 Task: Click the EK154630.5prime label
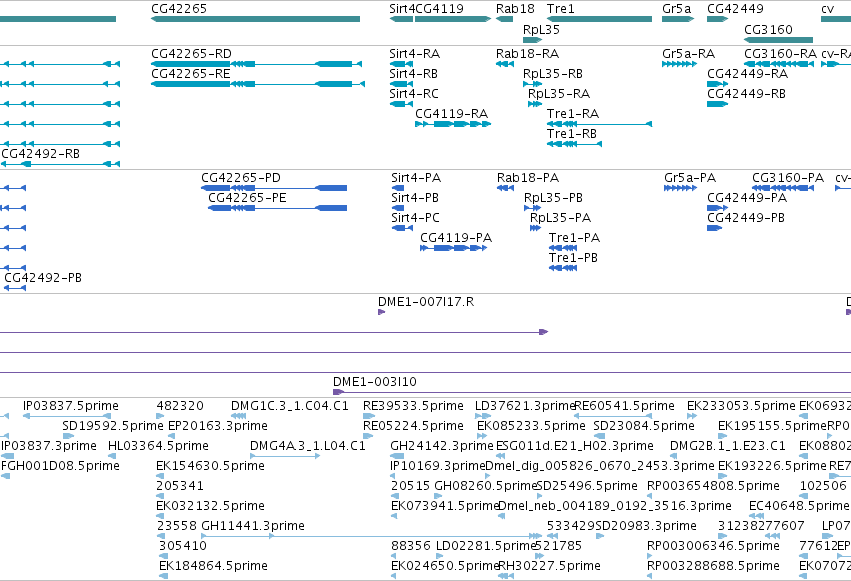coord(210,466)
